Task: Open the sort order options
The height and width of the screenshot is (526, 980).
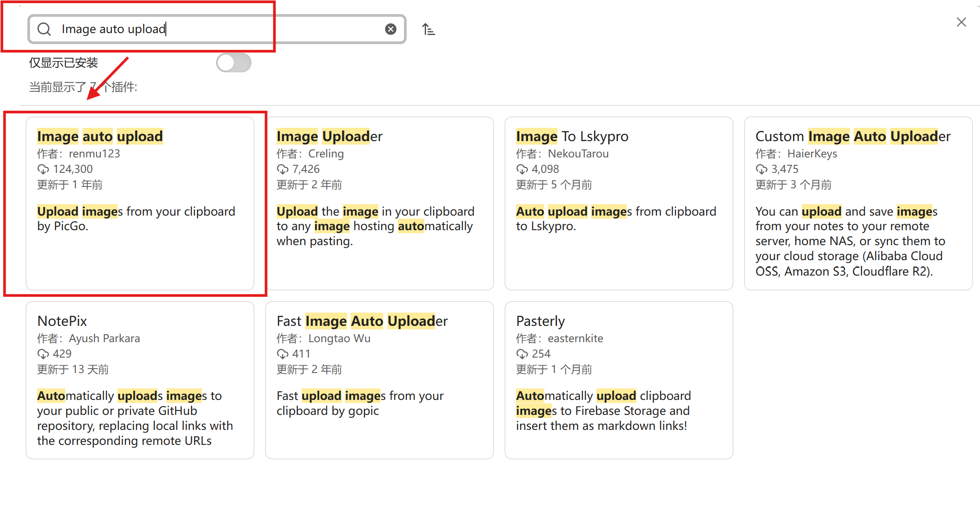Action: click(428, 30)
